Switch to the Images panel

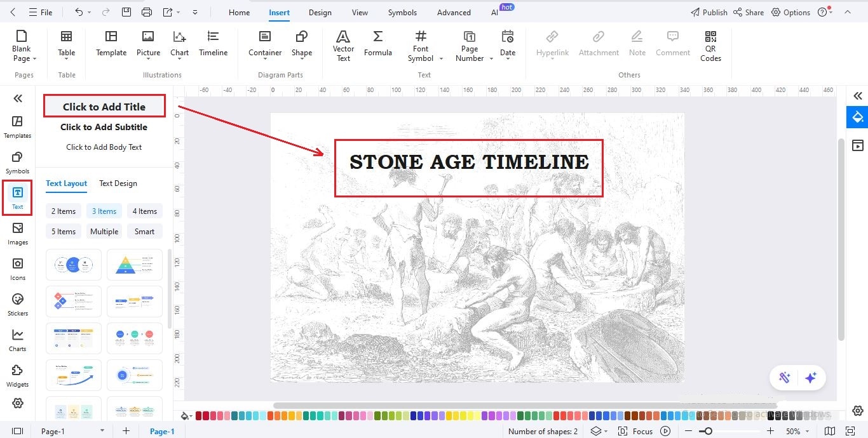17,234
